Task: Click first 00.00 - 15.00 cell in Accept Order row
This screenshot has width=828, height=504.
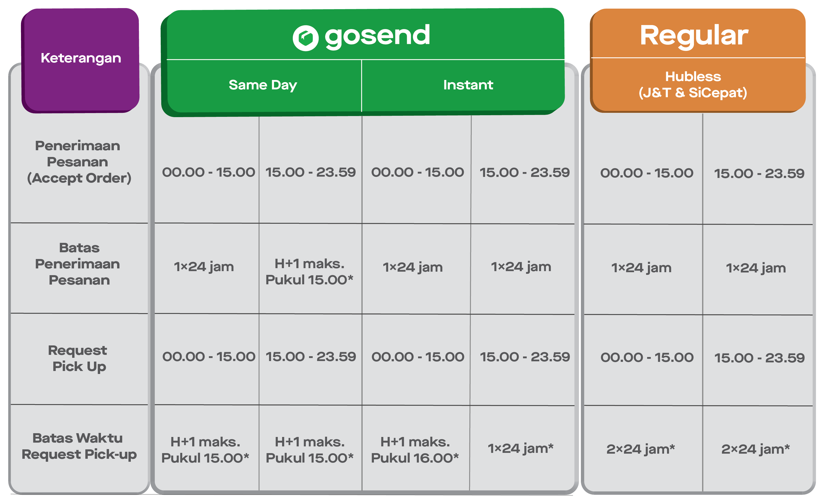Action: [208, 172]
